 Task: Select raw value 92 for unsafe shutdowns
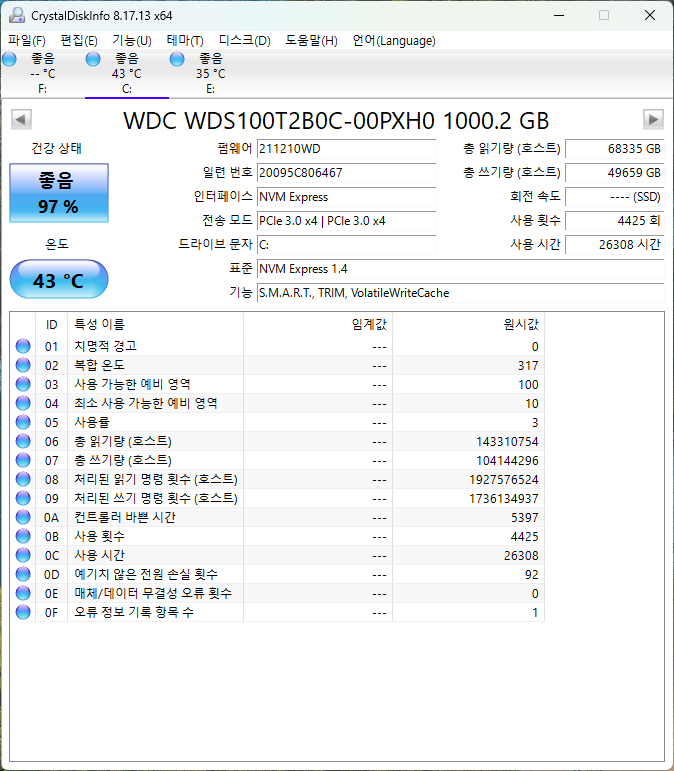[531, 575]
